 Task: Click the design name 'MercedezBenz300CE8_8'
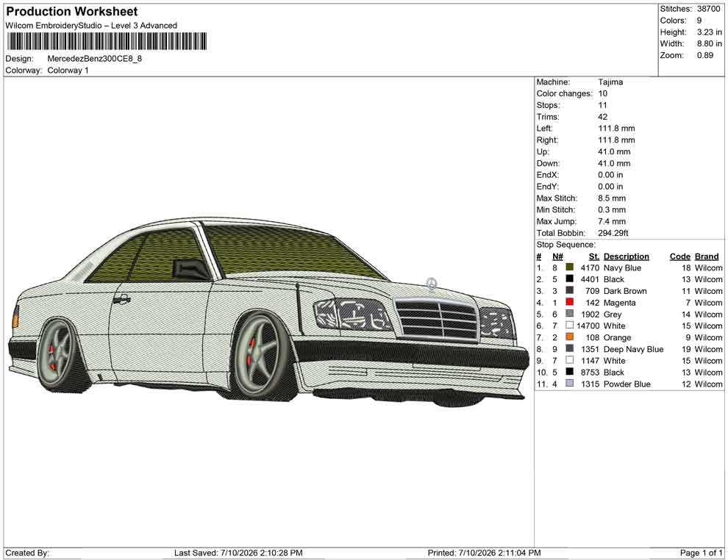(x=95, y=59)
